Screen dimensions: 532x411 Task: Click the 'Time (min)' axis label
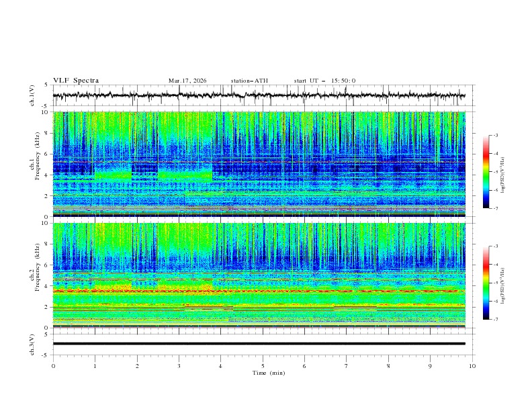click(x=269, y=373)
